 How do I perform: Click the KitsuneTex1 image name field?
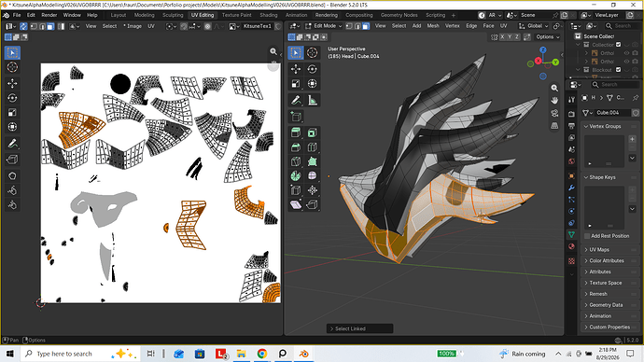coord(257,26)
